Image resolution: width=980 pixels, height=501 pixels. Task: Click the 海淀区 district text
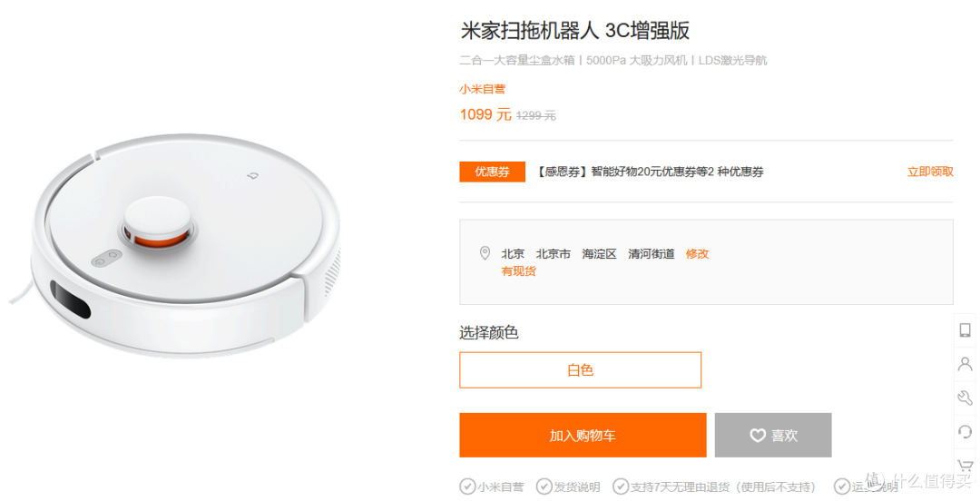[x=599, y=253]
